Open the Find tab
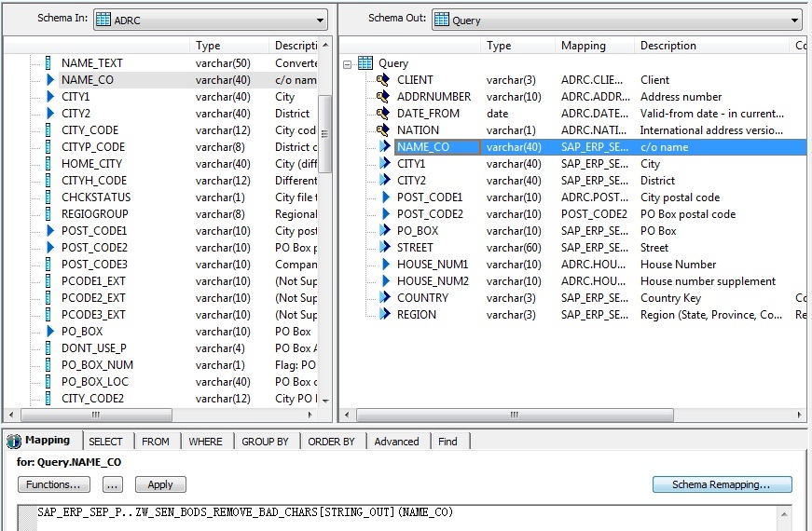This screenshot has height=531, width=812. (x=447, y=442)
